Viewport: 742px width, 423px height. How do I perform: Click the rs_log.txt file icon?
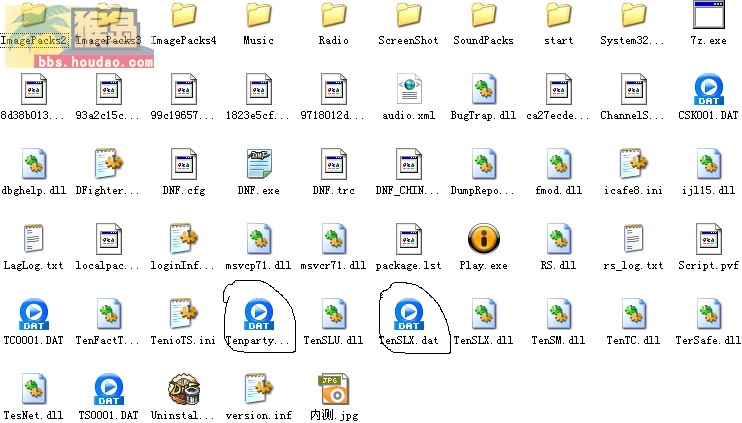[x=634, y=238]
